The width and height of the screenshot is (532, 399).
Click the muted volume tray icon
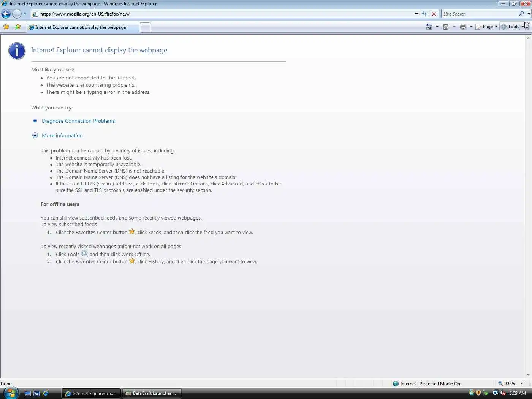503,393
